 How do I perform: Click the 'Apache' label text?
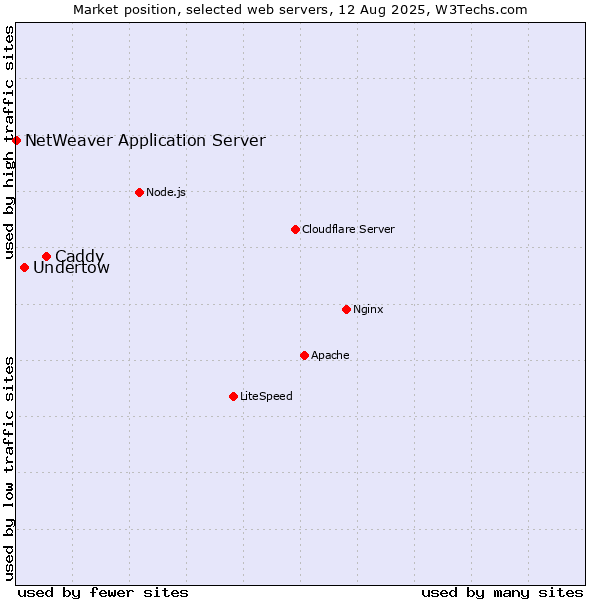pyautogui.click(x=330, y=355)
